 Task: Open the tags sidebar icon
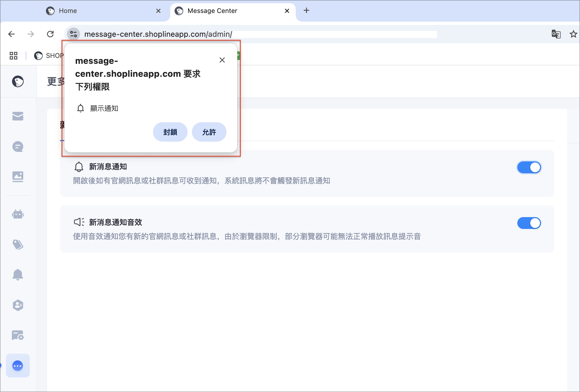point(18,245)
